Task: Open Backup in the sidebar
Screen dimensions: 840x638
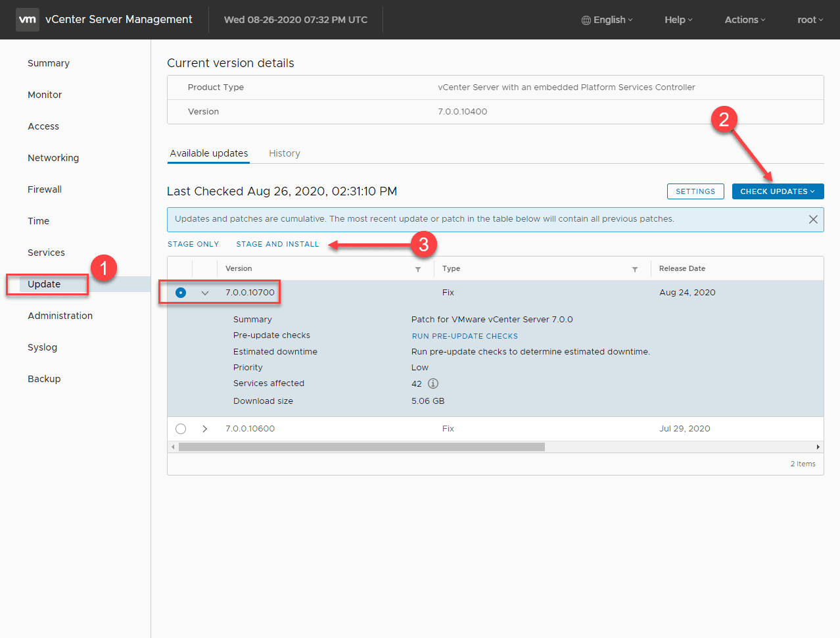Action: tap(44, 379)
